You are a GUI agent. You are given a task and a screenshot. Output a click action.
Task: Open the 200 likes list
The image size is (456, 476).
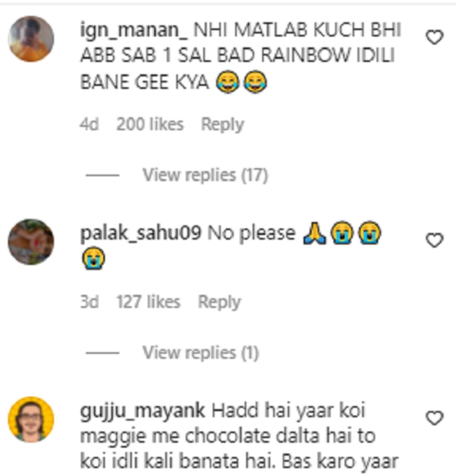150,125
